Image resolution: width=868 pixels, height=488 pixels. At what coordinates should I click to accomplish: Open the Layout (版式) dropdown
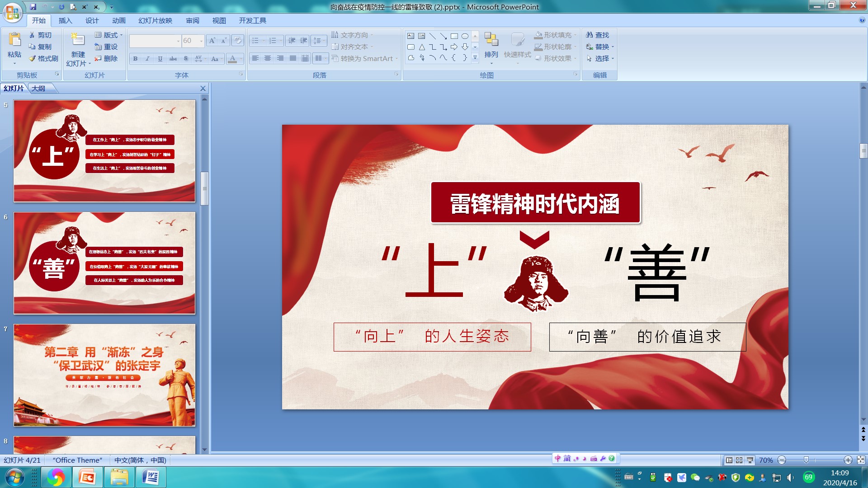(x=108, y=35)
